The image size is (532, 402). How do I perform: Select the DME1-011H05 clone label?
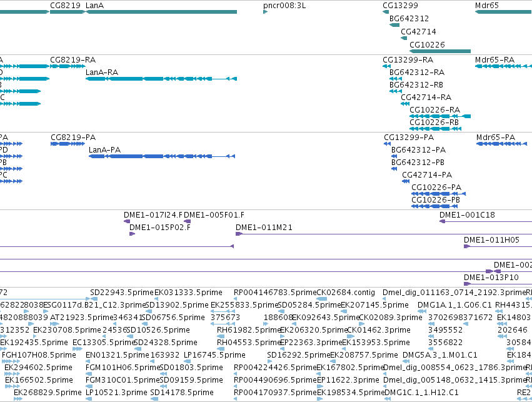point(491,240)
